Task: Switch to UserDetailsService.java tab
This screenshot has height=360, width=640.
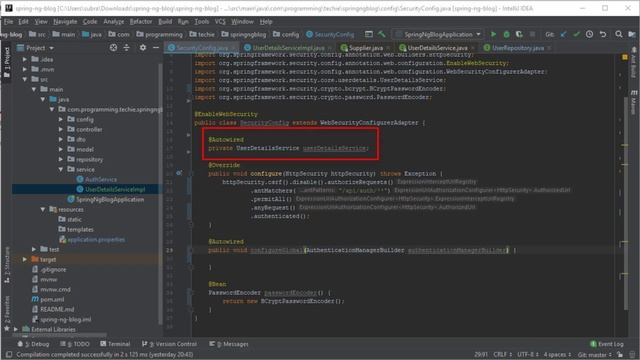Action: click(x=437, y=48)
